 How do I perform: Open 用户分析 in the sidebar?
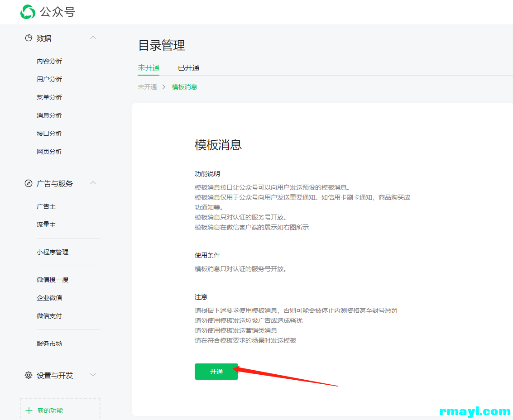[49, 79]
